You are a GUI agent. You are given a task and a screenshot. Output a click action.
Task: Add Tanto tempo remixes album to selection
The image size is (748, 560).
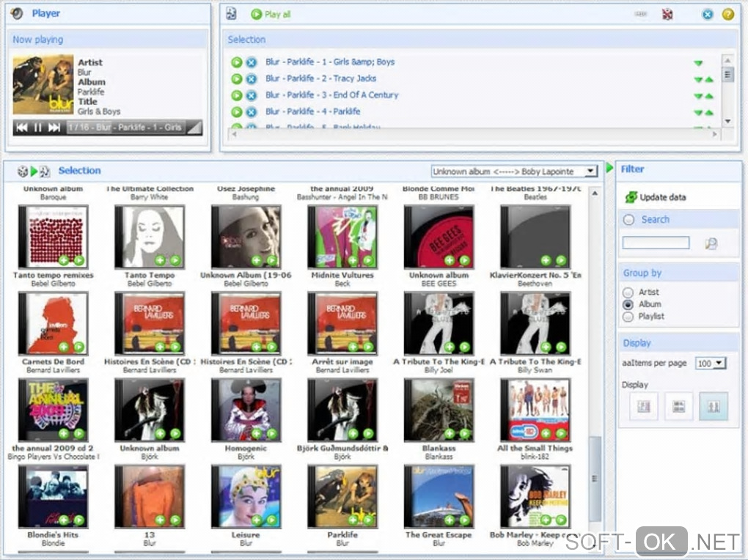click(64, 260)
